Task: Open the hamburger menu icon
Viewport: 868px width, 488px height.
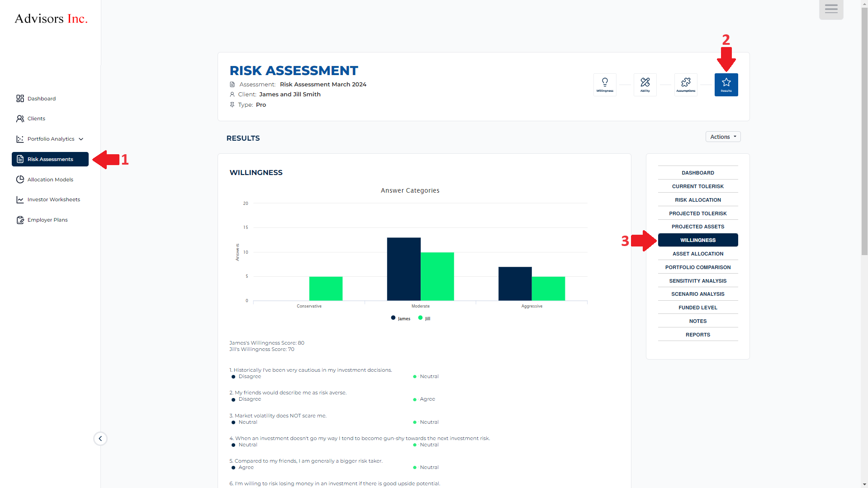Action: coord(831,9)
